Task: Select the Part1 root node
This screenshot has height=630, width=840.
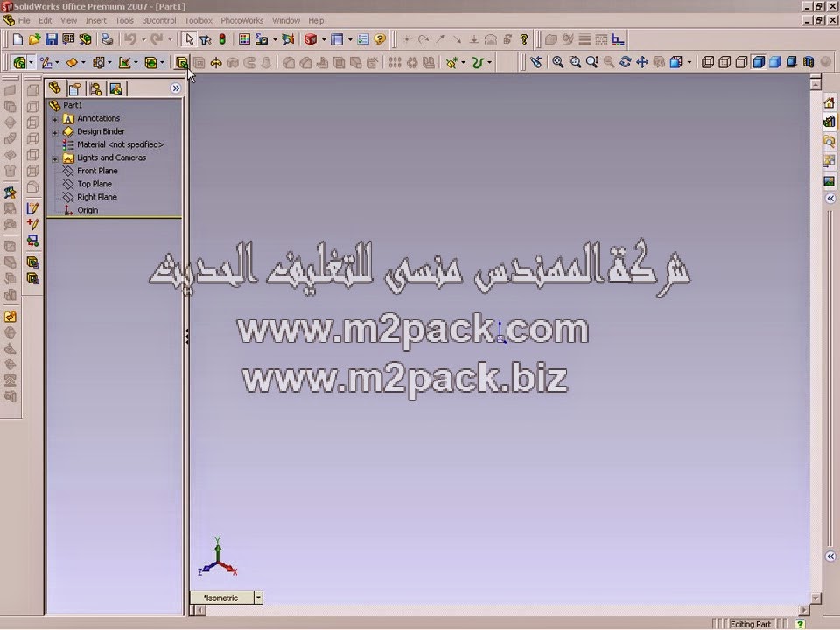Action: pyautogui.click(x=73, y=105)
